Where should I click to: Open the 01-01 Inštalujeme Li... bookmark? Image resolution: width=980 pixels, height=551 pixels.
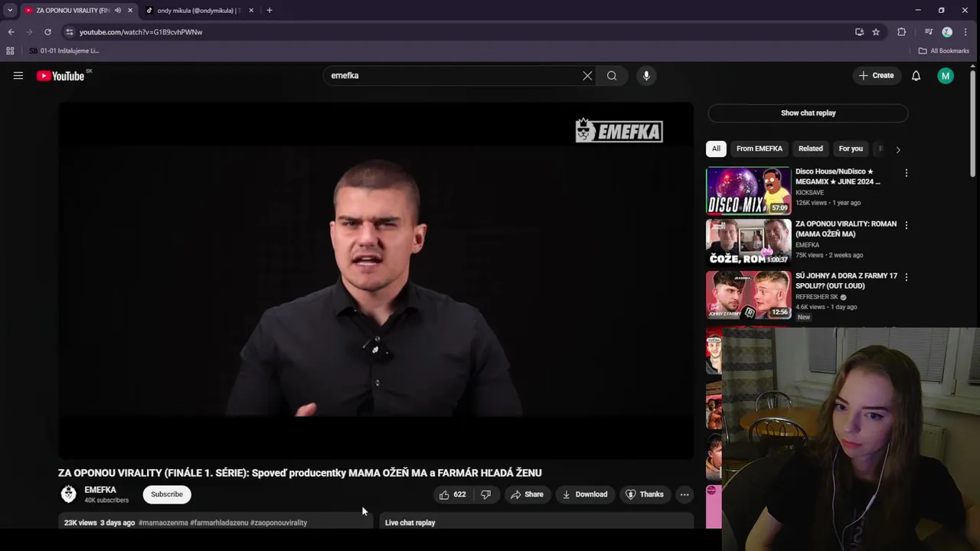tap(64, 51)
